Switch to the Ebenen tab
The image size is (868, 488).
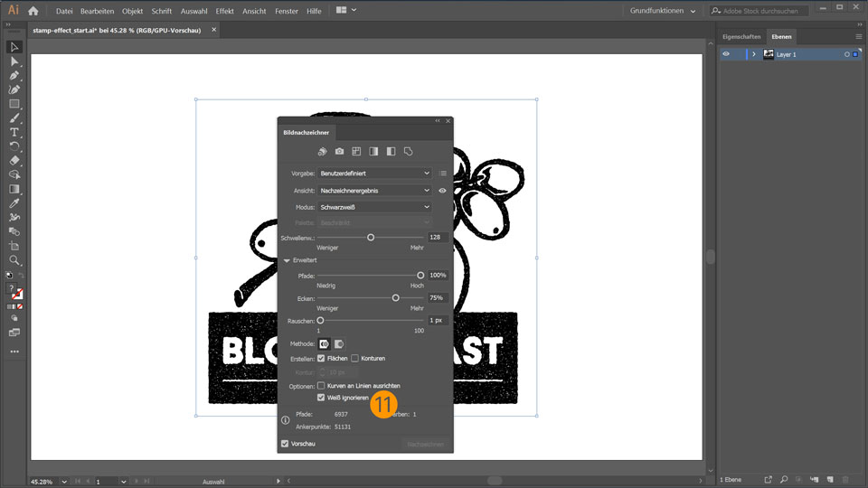781,36
